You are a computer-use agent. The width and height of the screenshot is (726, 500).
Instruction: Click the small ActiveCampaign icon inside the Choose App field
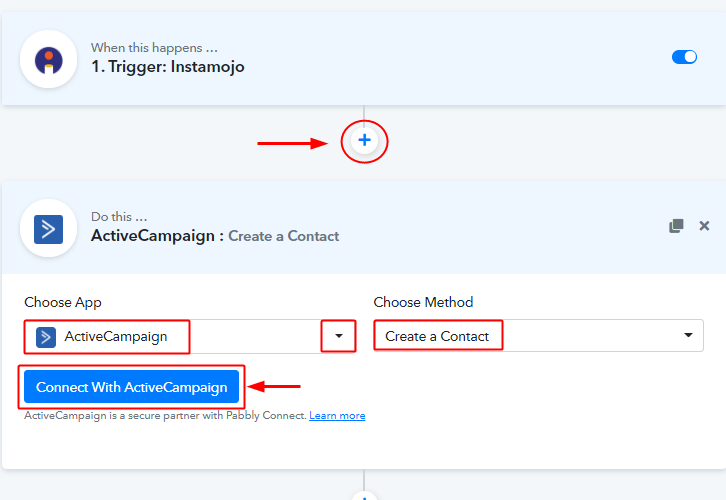(46, 337)
